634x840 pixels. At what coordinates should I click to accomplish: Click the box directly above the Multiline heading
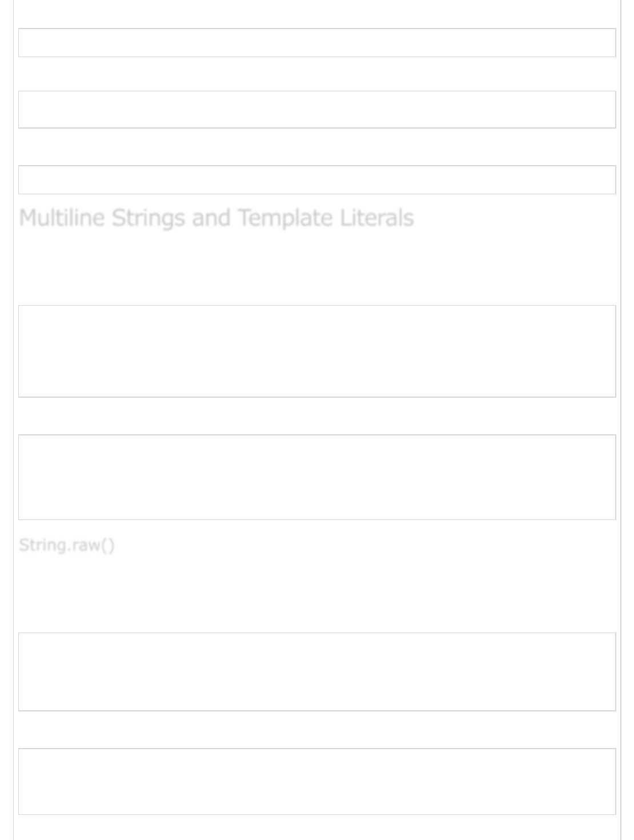point(317,180)
